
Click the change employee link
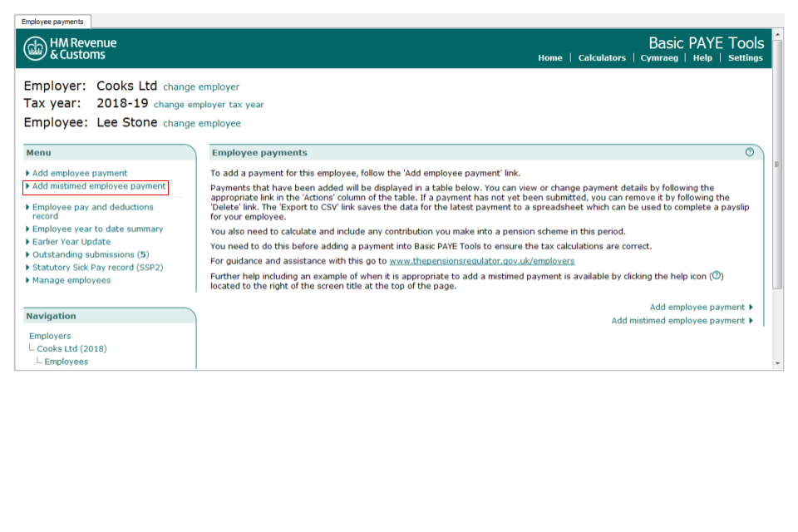202,124
